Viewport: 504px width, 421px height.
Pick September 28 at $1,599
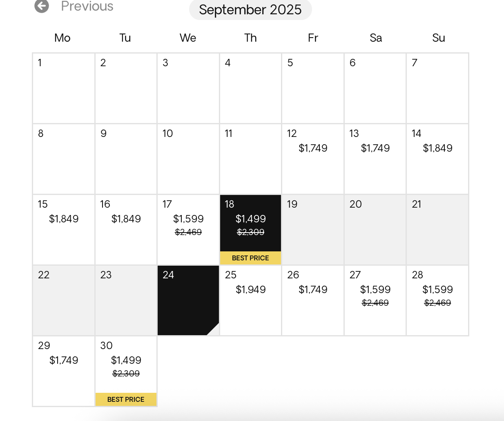(437, 300)
